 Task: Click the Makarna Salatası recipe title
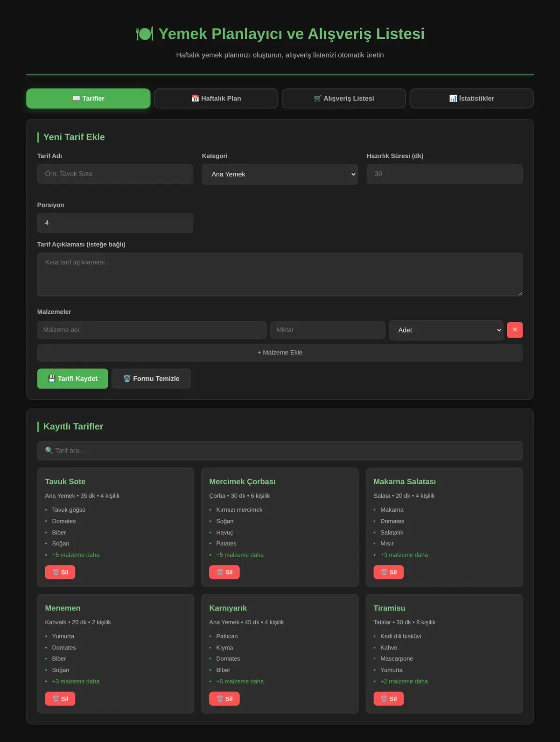pyautogui.click(x=405, y=481)
